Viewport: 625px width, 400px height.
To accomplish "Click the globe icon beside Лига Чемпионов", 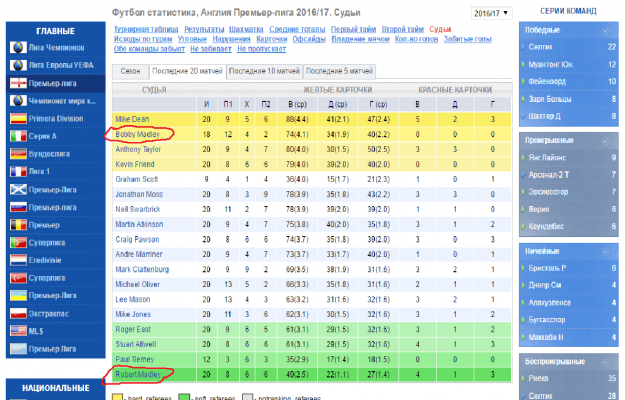I will [18, 47].
